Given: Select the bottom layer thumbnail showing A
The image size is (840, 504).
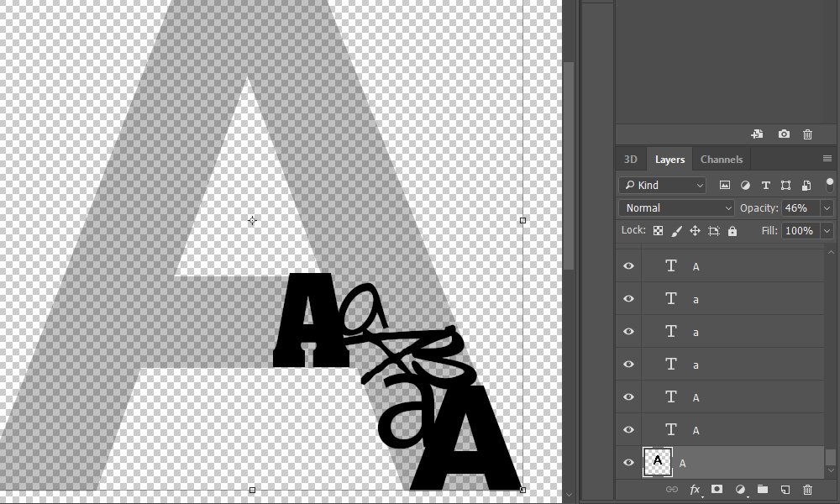Looking at the screenshot, I should pyautogui.click(x=658, y=462).
